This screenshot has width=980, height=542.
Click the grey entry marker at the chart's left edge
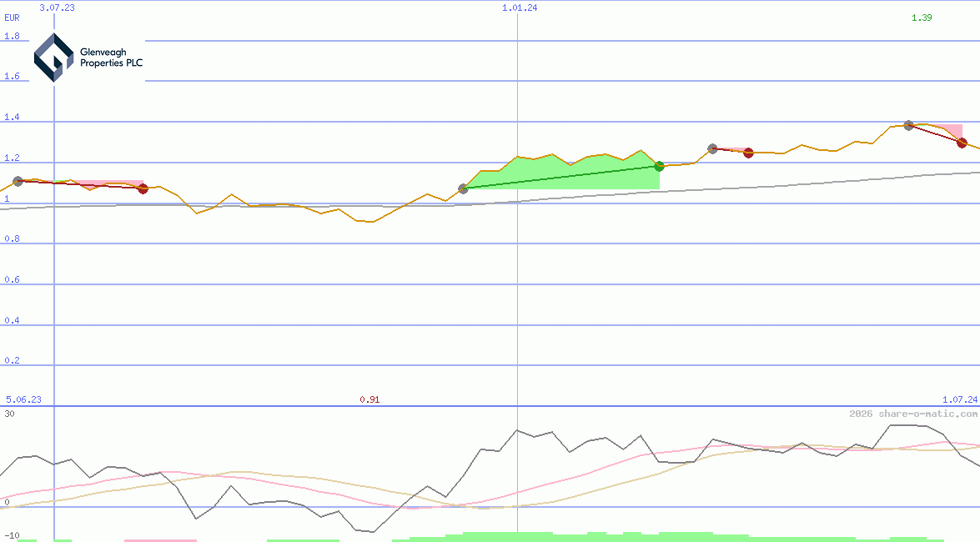coord(18,181)
